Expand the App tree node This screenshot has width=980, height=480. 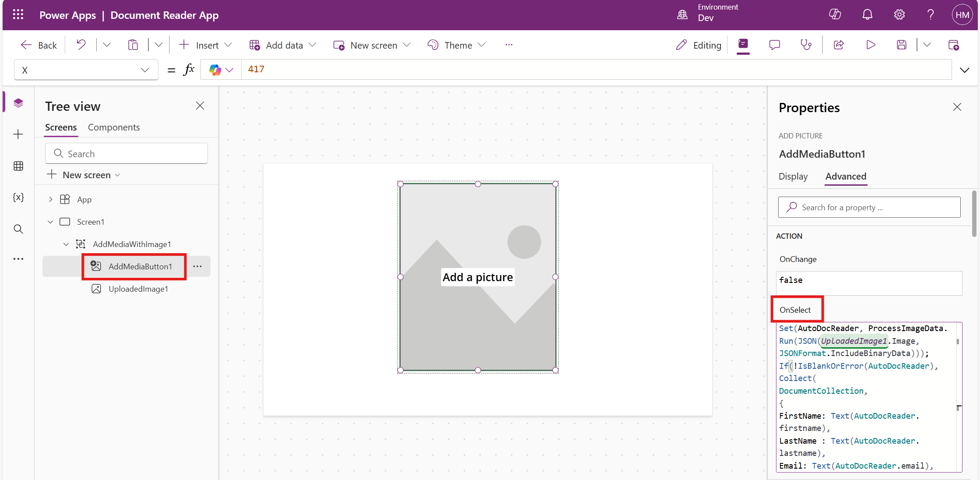click(x=51, y=199)
